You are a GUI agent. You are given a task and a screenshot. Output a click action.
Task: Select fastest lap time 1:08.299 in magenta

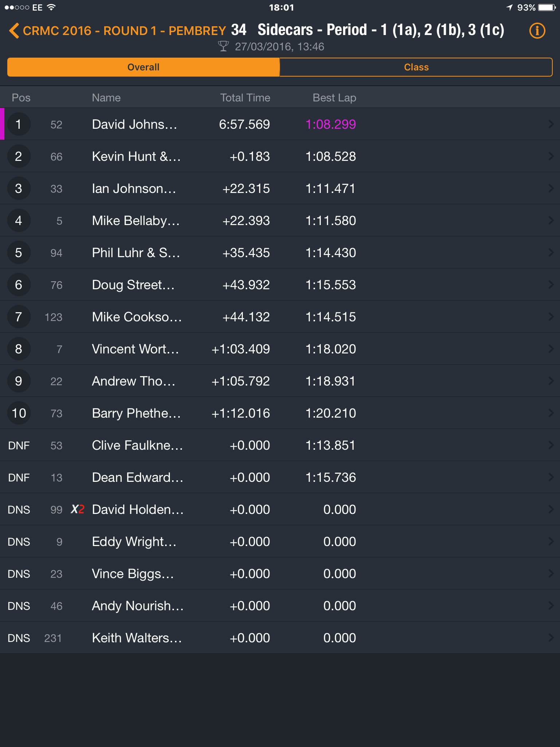coord(331,124)
